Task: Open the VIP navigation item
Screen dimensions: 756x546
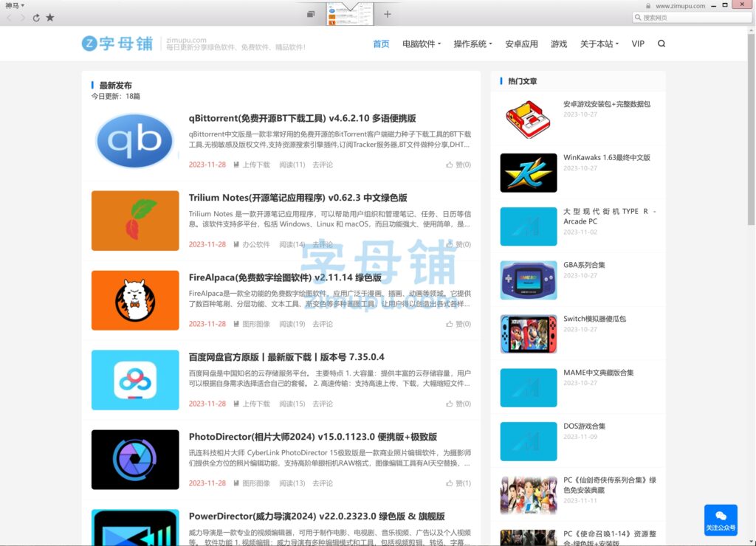Action: coord(638,44)
